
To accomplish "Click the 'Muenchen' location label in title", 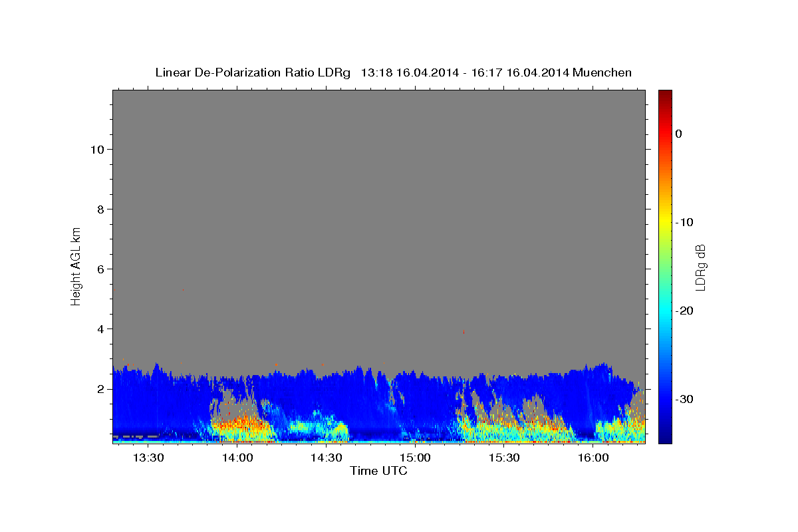I will point(602,72).
